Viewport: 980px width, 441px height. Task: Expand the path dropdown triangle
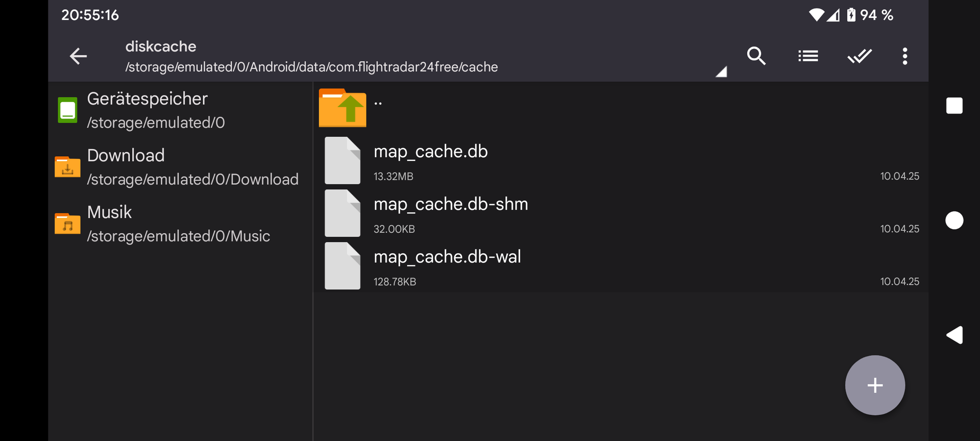[x=721, y=72]
